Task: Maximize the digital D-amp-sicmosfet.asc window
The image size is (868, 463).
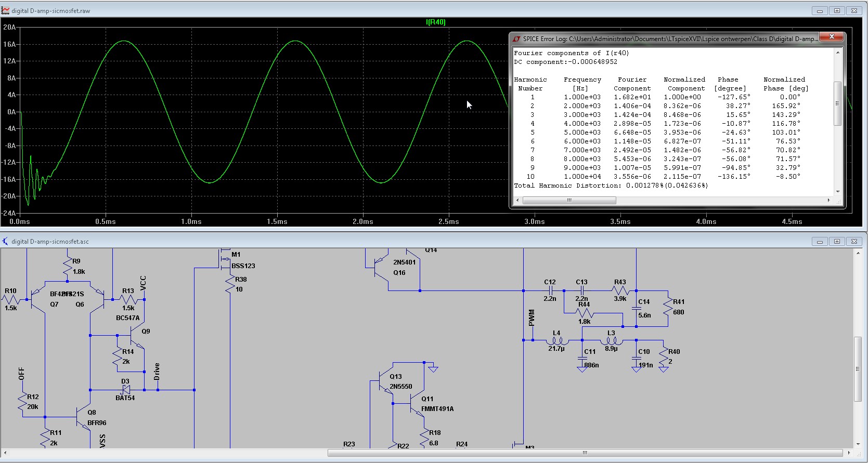Action: [x=837, y=241]
